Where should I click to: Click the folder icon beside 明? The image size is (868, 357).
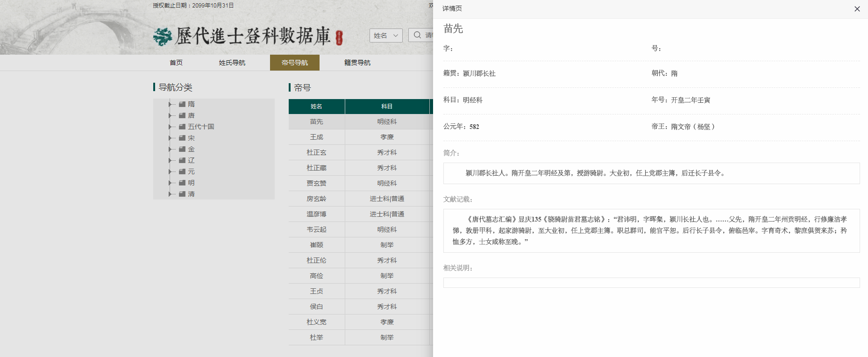click(182, 183)
